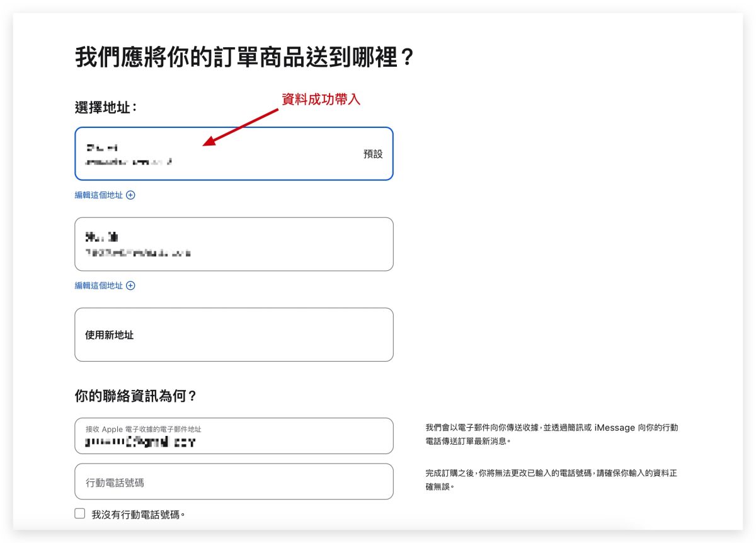Check the 我沒有行動電話號碼 checkbox
The width and height of the screenshot is (756, 543).
pos(79,513)
